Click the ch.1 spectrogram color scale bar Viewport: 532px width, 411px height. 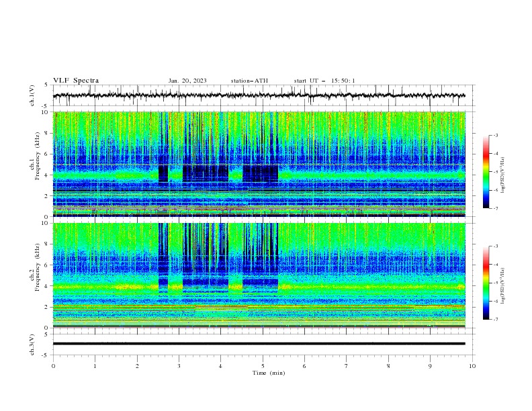486,172
